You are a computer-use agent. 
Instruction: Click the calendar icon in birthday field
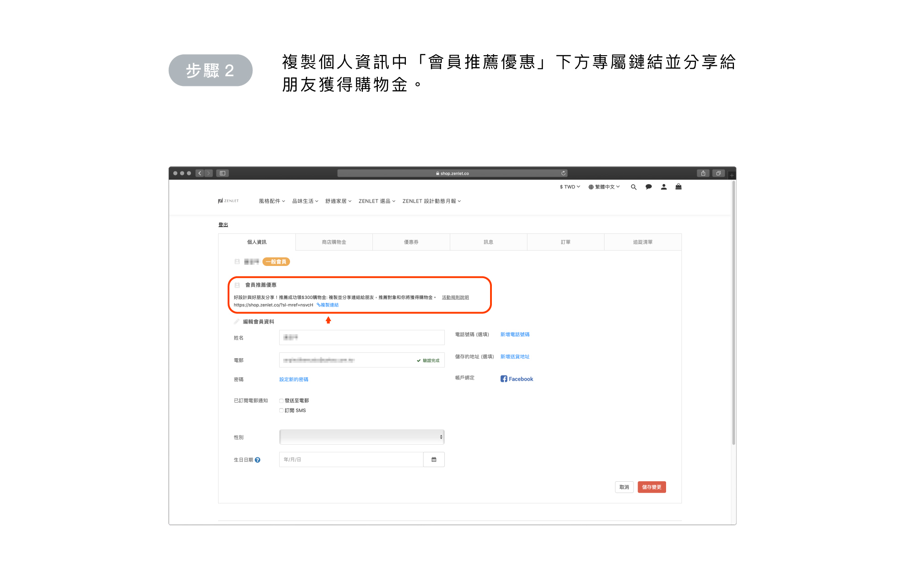coord(433,460)
